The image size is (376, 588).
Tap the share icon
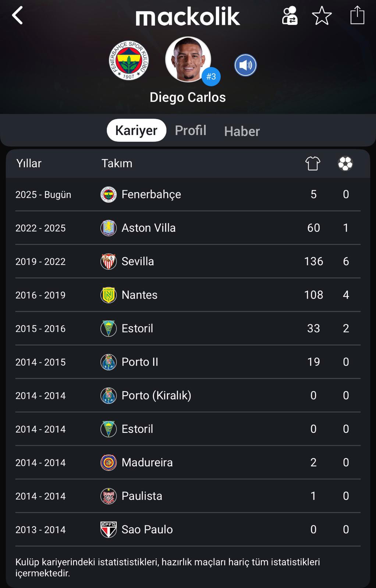(357, 15)
